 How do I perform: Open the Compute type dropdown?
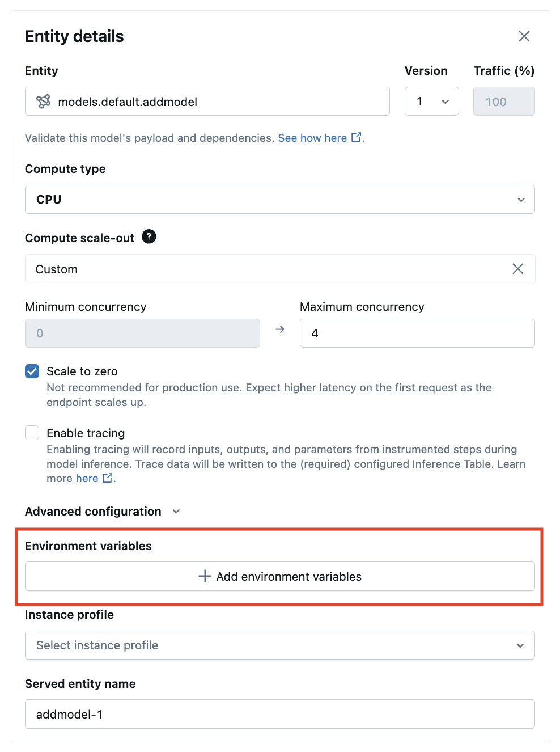(x=279, y=199)
